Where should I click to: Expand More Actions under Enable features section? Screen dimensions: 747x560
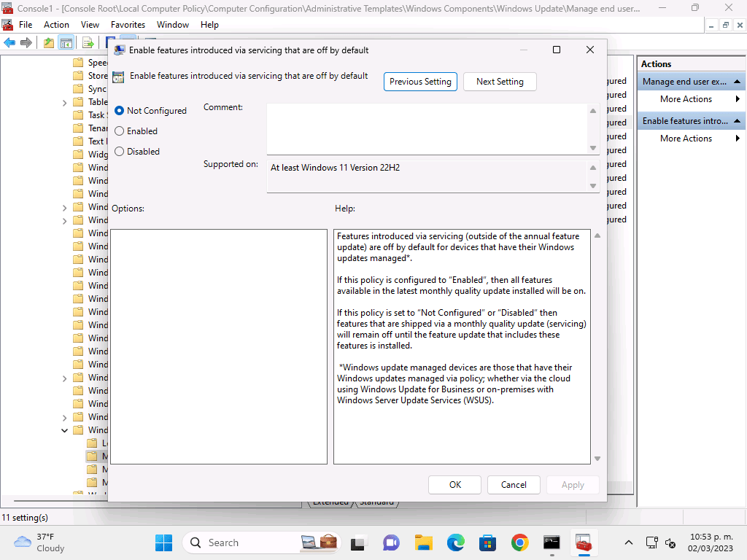tap(686, 139)
